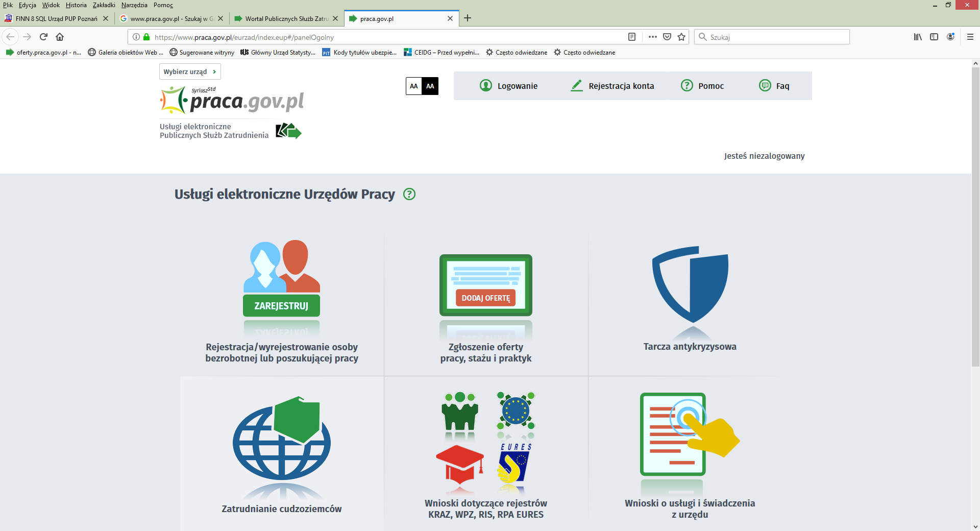This screenshot has width=980, height=531.
Task: Open the Faq page link
Action: pyautogui.click(x=774, y=86)
